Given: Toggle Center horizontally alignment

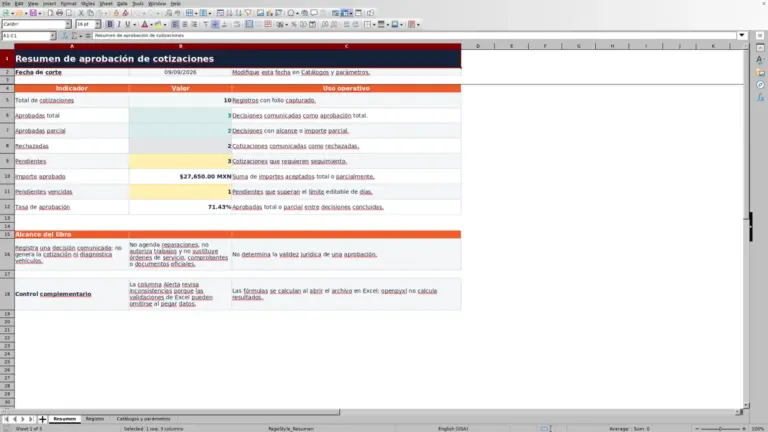Looking at the screenshot, I should coord(185,24).
